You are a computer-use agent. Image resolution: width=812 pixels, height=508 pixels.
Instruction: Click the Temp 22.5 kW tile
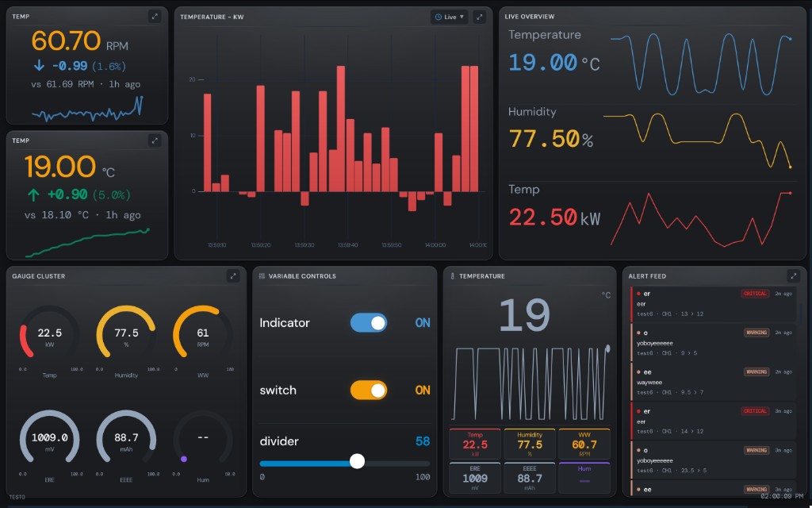pyautogui.click(x=475, y=444)
